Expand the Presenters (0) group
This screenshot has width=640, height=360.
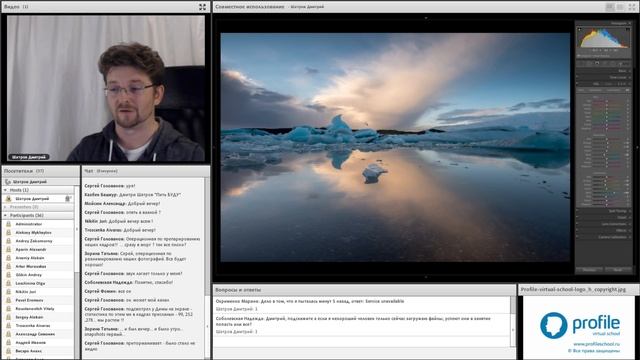[5, 207]
